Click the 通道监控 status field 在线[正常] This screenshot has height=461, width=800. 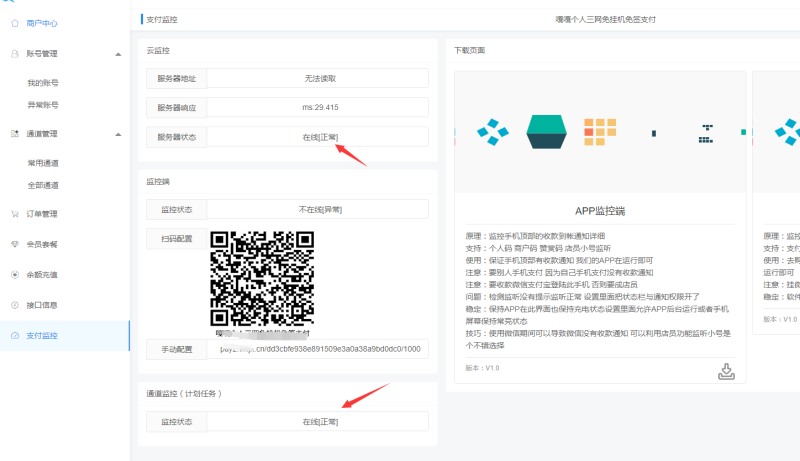pyautogui.click(x=317, y=422)
